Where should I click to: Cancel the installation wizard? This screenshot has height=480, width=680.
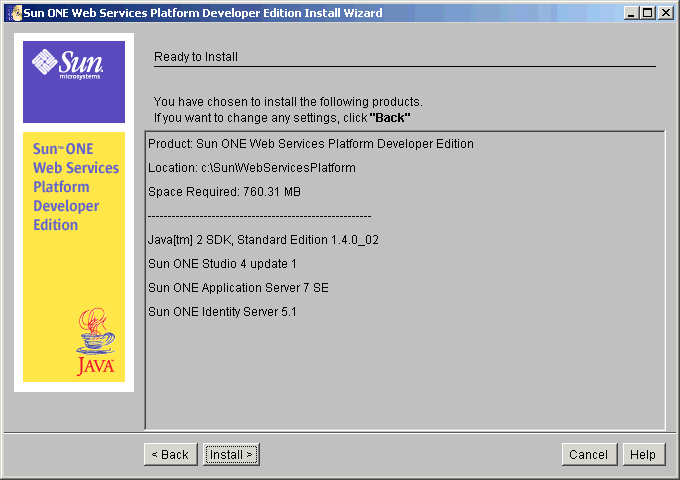(x=589, y=454)
